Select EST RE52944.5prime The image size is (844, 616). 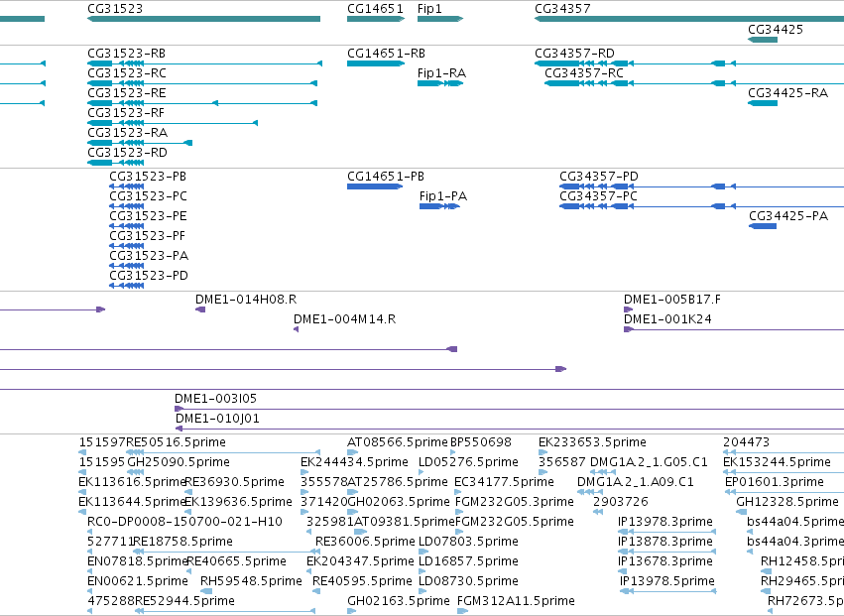coord(185,601)
